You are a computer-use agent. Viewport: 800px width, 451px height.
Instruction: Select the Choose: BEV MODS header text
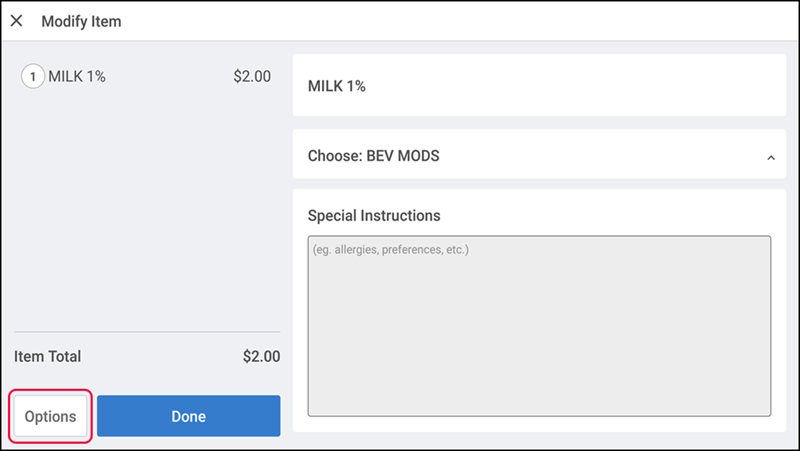click(x=373, y=156)
